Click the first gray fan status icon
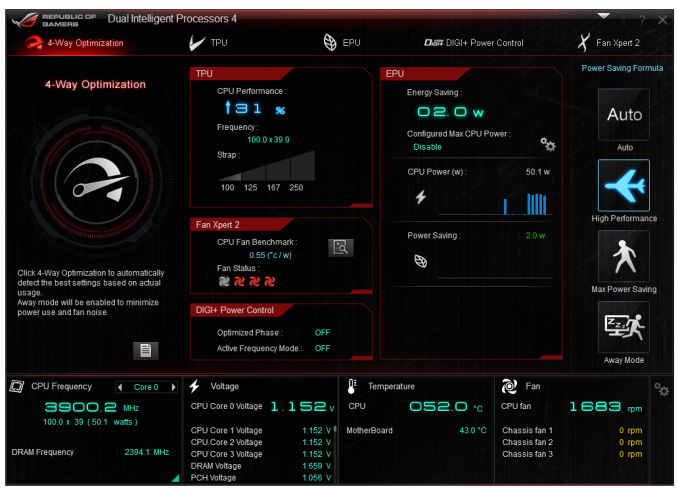Viewport: 678px width, 491px height. coord(224,281)
